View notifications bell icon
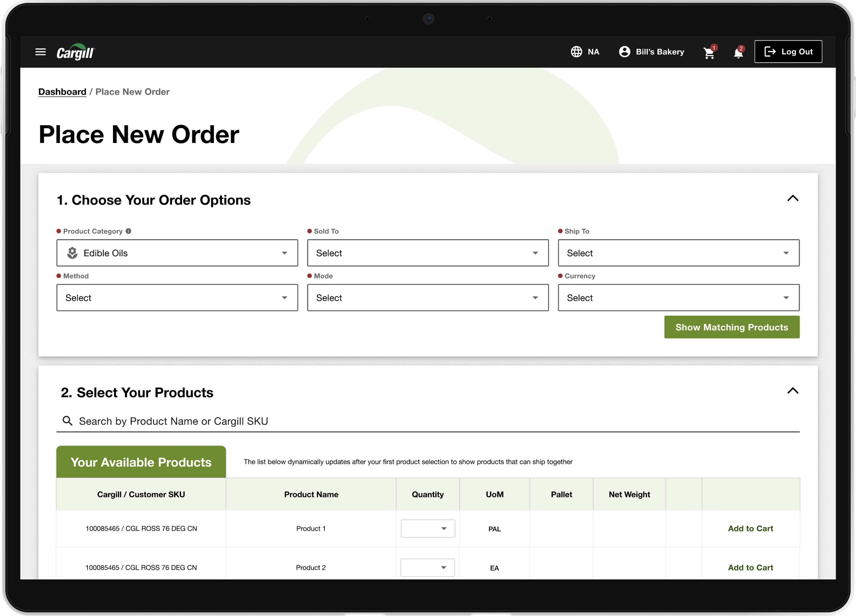 739,52
